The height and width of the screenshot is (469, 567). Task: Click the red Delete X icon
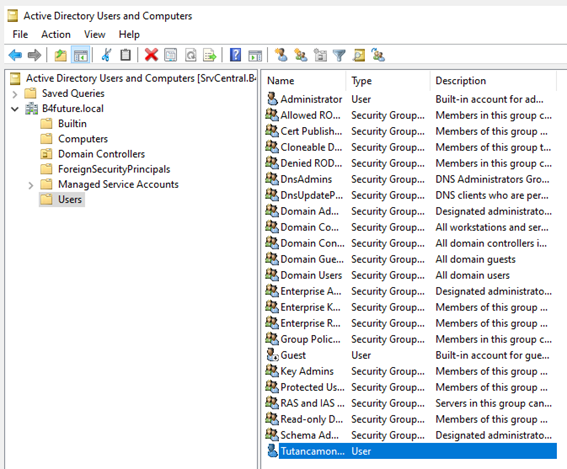151,55
